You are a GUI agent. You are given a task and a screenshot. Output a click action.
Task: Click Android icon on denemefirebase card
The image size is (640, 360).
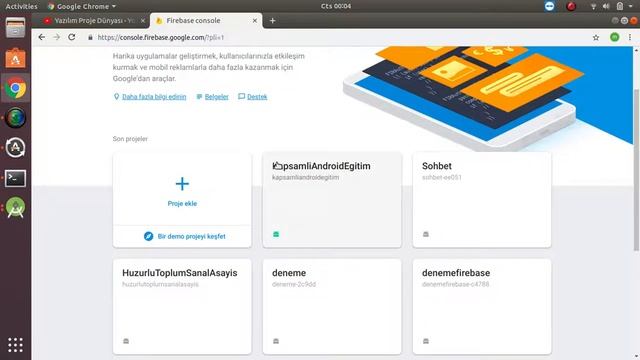point(426,341)
